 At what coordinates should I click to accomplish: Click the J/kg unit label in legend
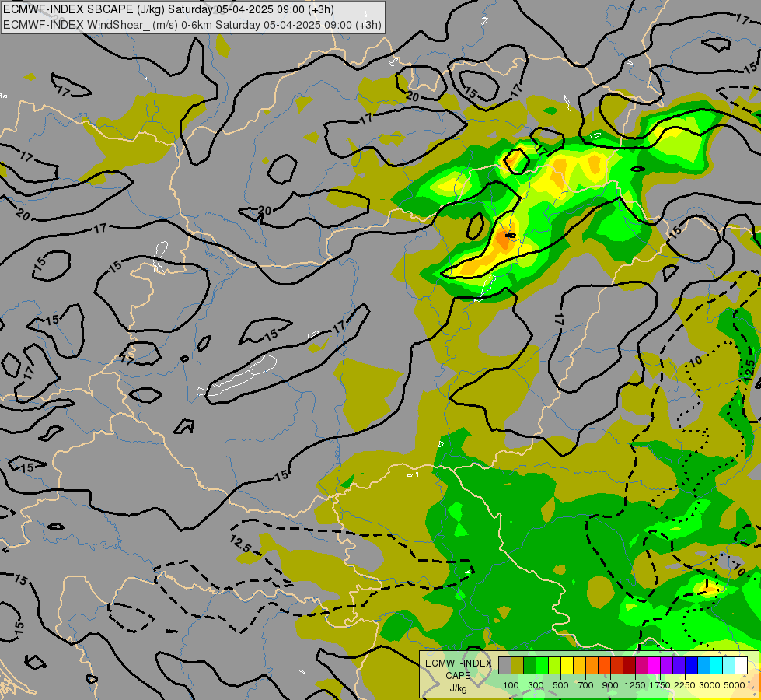pyautogui.click(x=458, y=688)
